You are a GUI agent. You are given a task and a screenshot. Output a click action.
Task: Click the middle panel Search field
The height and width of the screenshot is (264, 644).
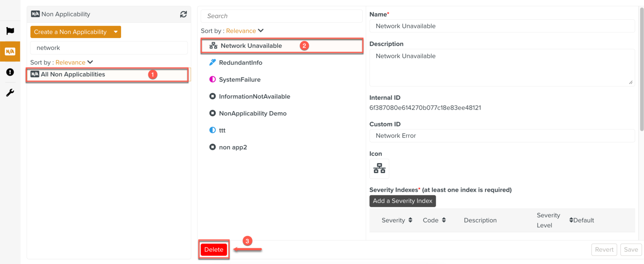tap(281, 16)
